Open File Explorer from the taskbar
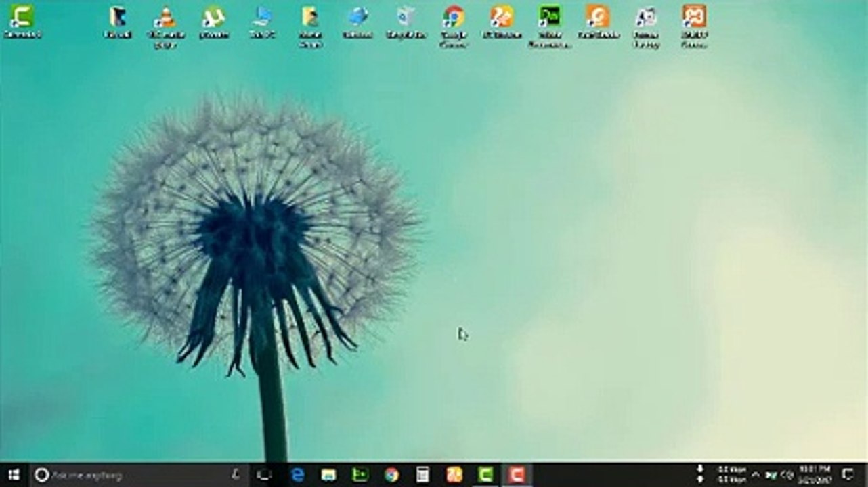Image resolution: width=868 pixels, height=487 pixels. click(328, 475)
